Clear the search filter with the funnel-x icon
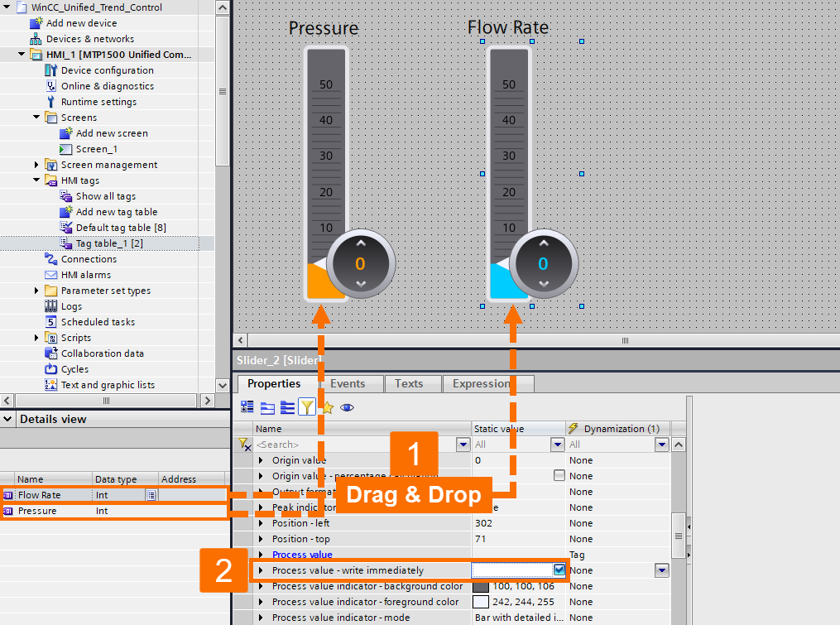Viewport: 840px width, 625px height. tap(242, 445)
